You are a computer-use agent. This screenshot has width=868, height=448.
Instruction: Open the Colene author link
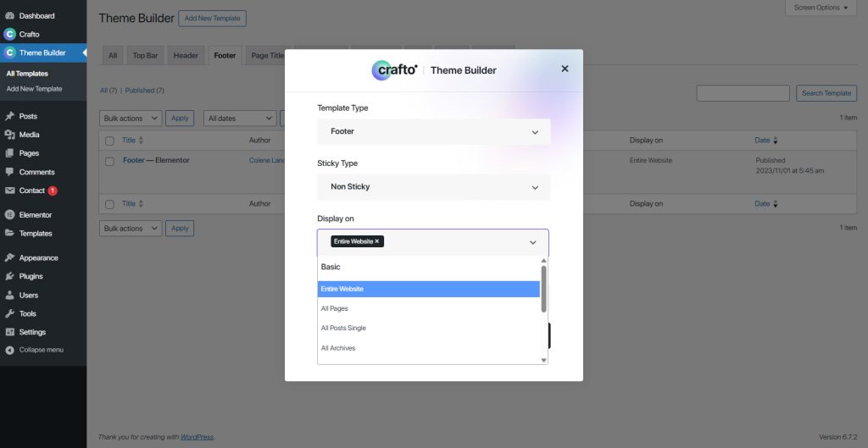(267, 160)
